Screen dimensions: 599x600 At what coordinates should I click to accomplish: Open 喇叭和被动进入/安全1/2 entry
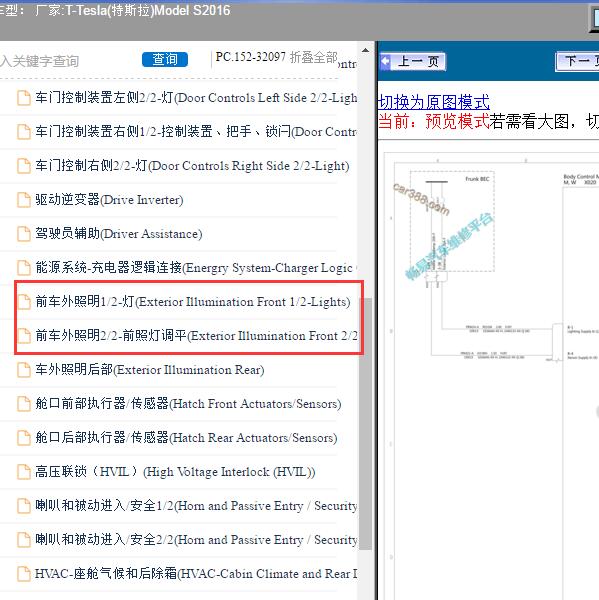pyautogui.click(x=196, y=506)
